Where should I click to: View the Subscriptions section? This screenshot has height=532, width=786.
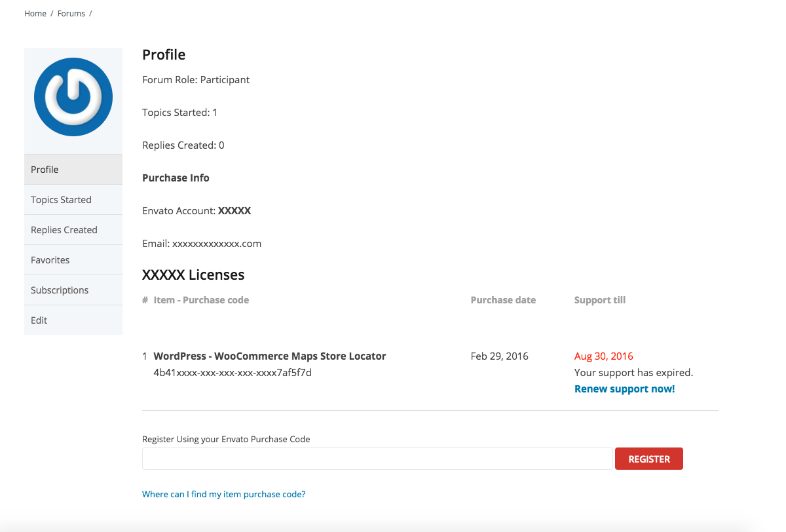point(60,290)
